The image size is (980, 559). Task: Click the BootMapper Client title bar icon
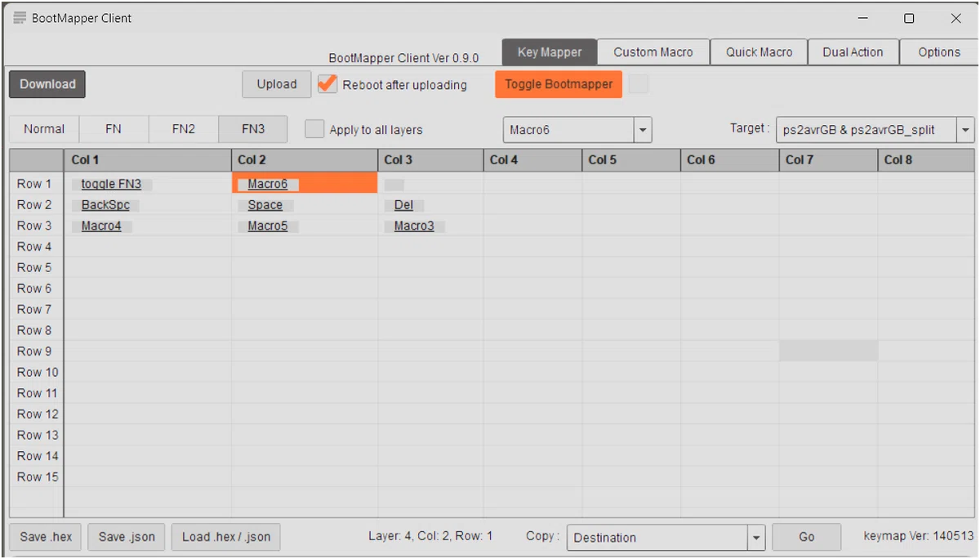pyautogui.click(x=20, y=18)
